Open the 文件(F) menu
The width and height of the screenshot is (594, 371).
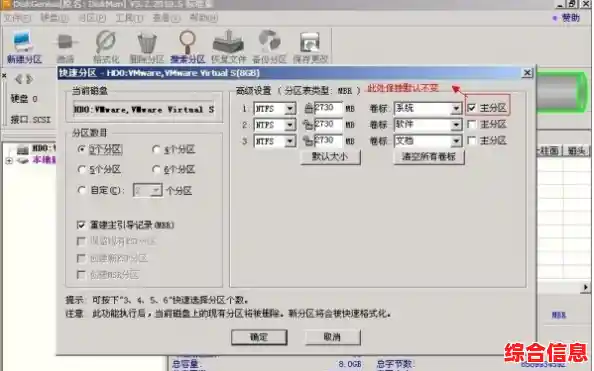(17, 18)
